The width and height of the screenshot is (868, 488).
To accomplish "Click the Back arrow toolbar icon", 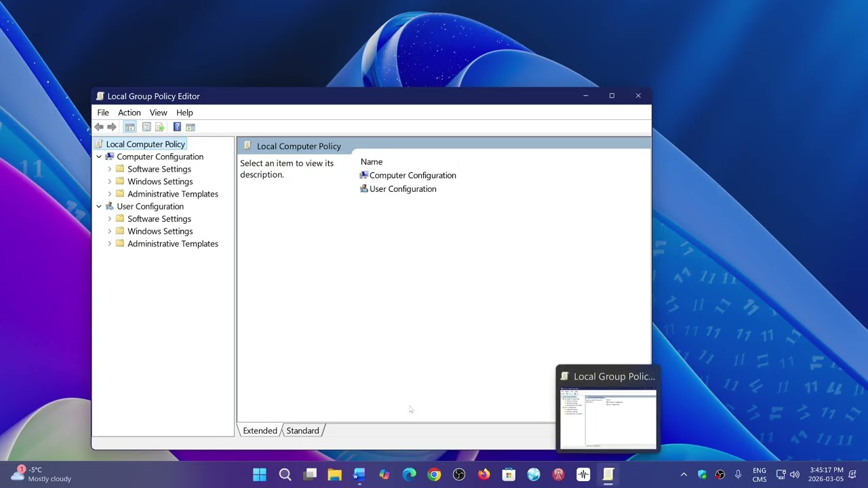I will click(99, 127).
